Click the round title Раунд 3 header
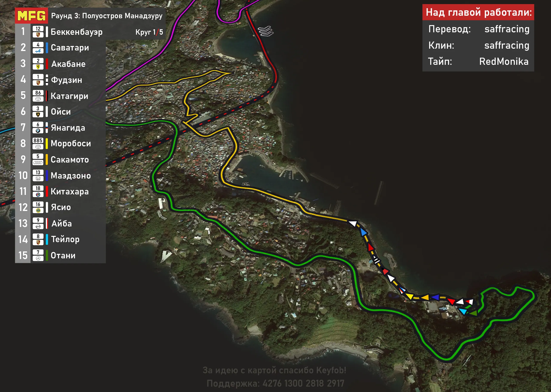This screenshot has width=551, height=392. [107, 16]
